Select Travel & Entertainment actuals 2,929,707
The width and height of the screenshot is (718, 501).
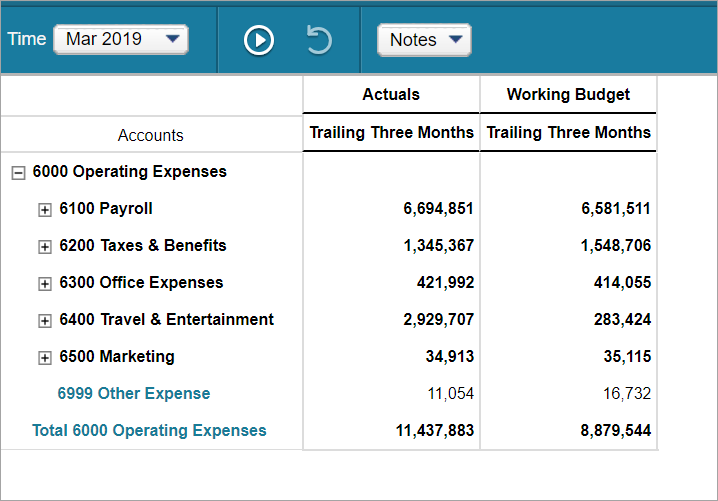438,319
